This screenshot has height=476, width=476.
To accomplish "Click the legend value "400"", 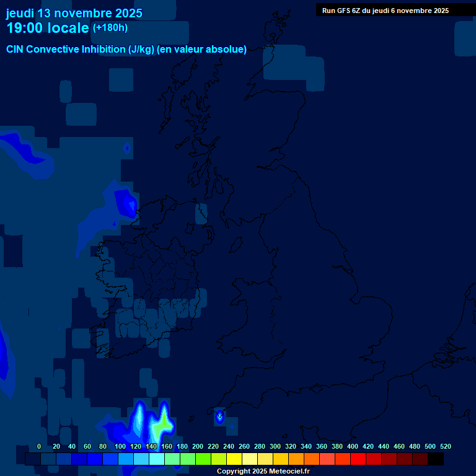I will tap(352, 446).
